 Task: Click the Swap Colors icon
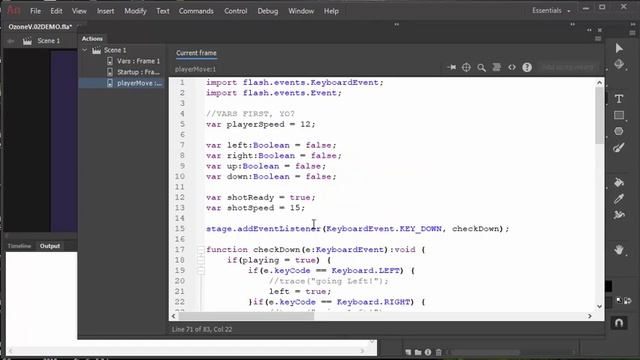pyautogui.click(x=628, y=301)
